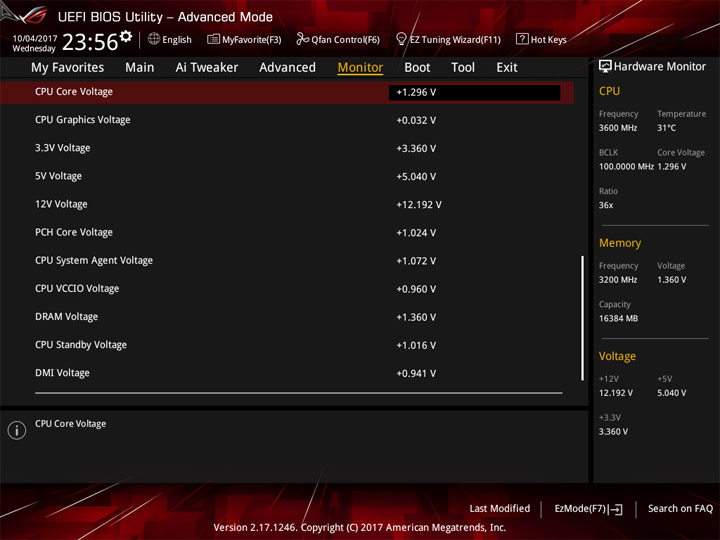Select the DRAM Voltage row
Image resolution: width=720 pixels, height=540 pixels.
[287, 317]
